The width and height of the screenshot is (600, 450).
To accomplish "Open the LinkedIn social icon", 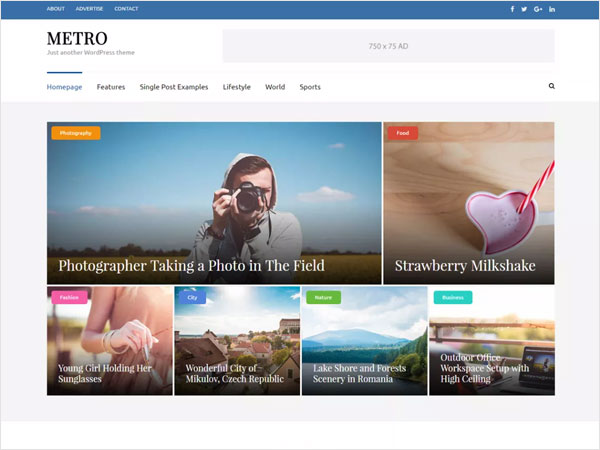I will tap(552, 9).
